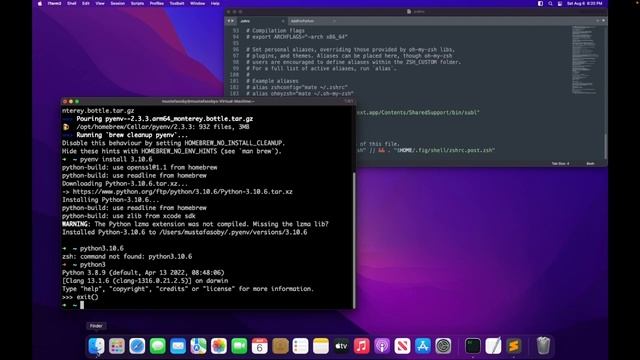Open the Scripts menu
The height and width of the screenshot is (360, 640).
point(137,3)
